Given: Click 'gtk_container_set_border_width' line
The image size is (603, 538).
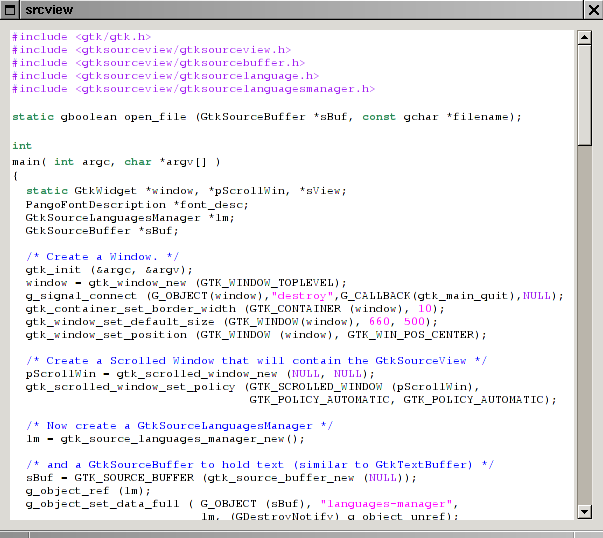Looking at the screenshot, I should coord(235,309).
